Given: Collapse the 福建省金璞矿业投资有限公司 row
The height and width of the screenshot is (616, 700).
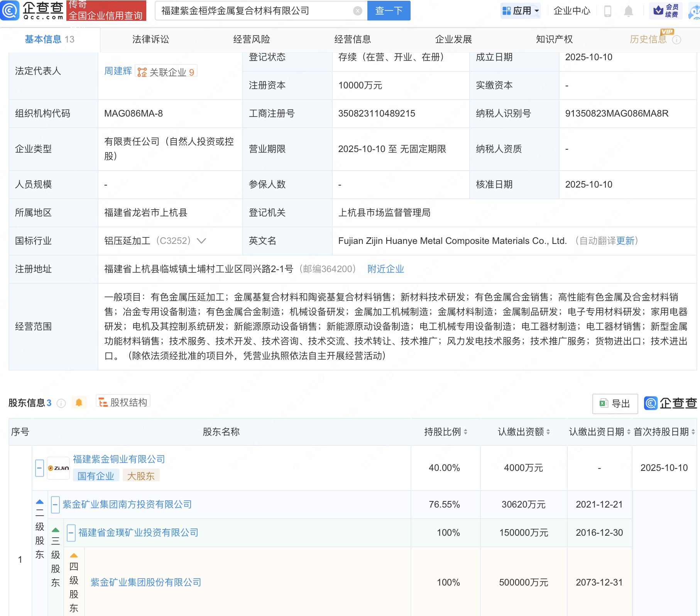Looking at the screenshot, I should click(71, 533).
